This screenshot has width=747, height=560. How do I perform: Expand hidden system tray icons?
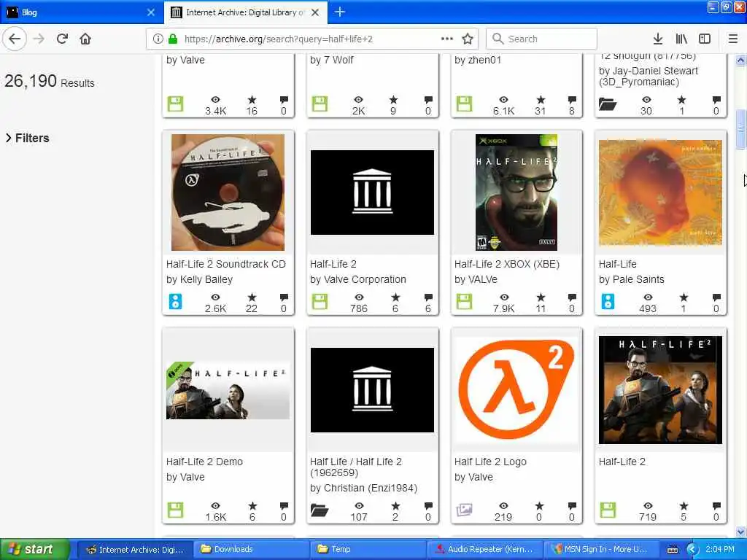click(692, 550)
